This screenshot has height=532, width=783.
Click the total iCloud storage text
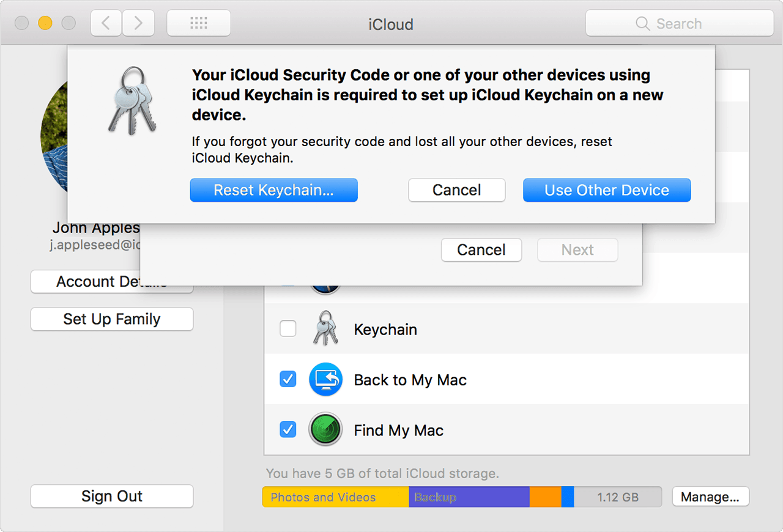click(382, 473)
